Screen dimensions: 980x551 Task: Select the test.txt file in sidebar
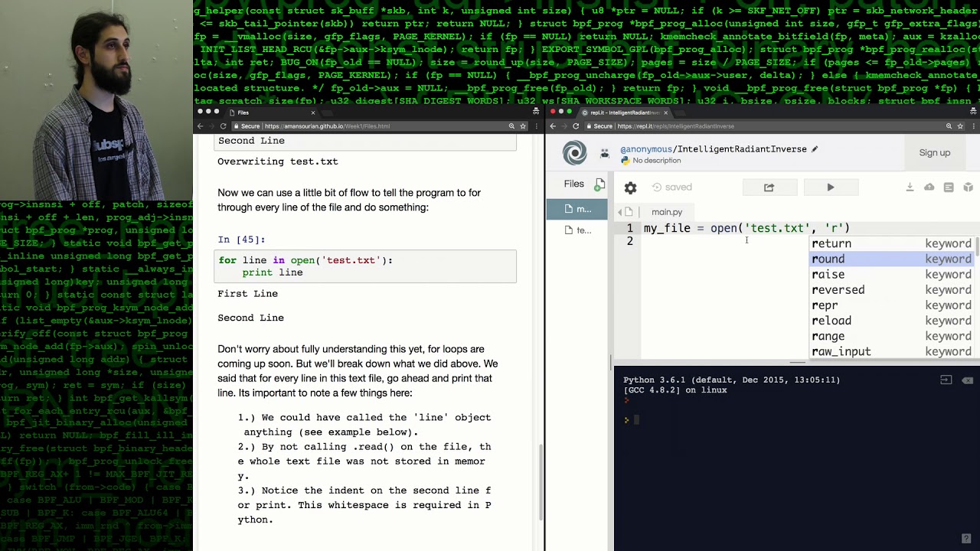pyautogui.click(x=579, y=230)
